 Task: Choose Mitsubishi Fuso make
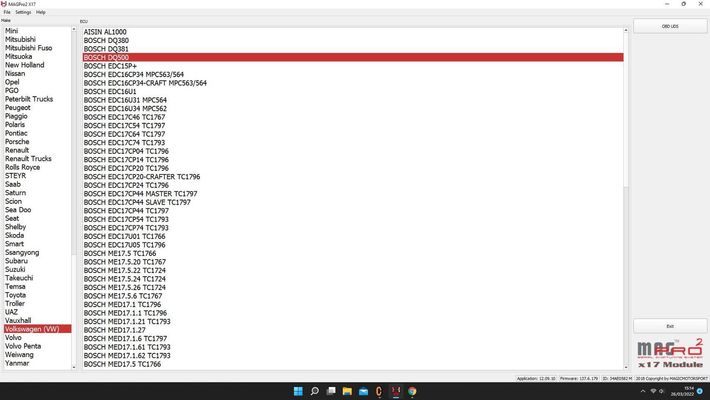click(37, 48)
